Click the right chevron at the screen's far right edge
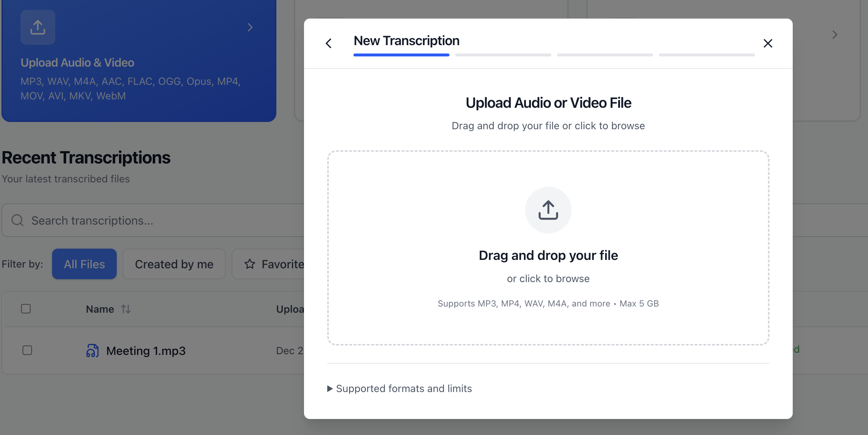The height and width of the screenshot is (435, 868). pyautogui.click(x=835, y=34)
